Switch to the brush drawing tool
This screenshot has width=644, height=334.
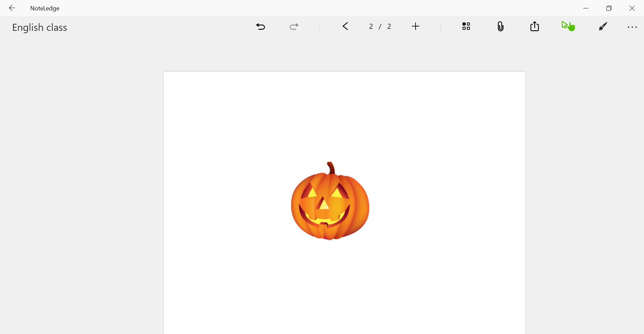pos(603,26)
